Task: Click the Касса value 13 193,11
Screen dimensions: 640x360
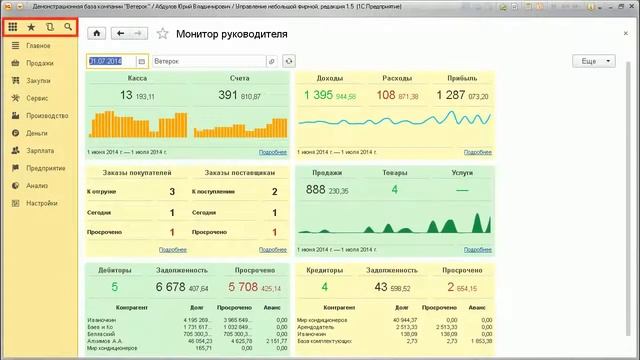Action: tap(137, 96)
